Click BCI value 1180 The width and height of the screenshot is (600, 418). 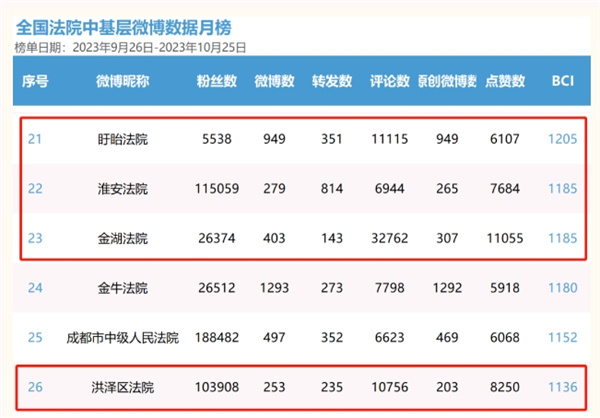pyautogui.click(x=562, y=288)
